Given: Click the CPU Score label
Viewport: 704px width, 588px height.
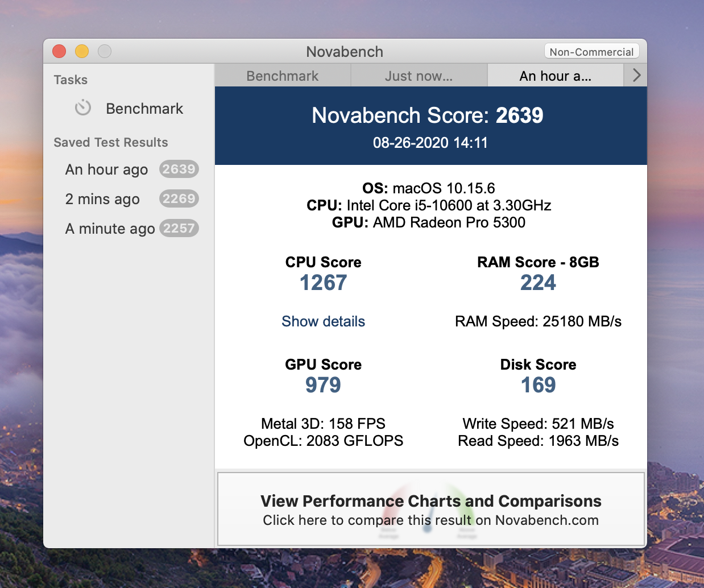Looking at the screenshot, I should [323, 262].
